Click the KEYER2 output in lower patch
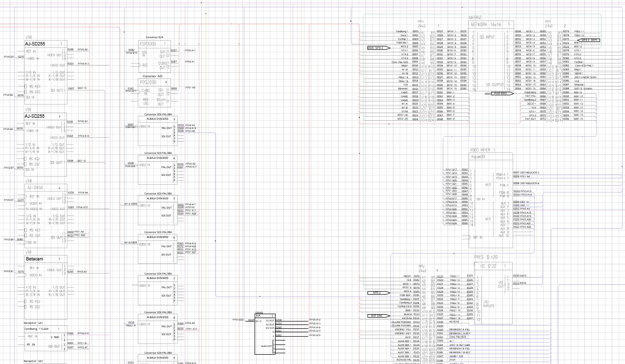The image size is (625, 364). 454,322
